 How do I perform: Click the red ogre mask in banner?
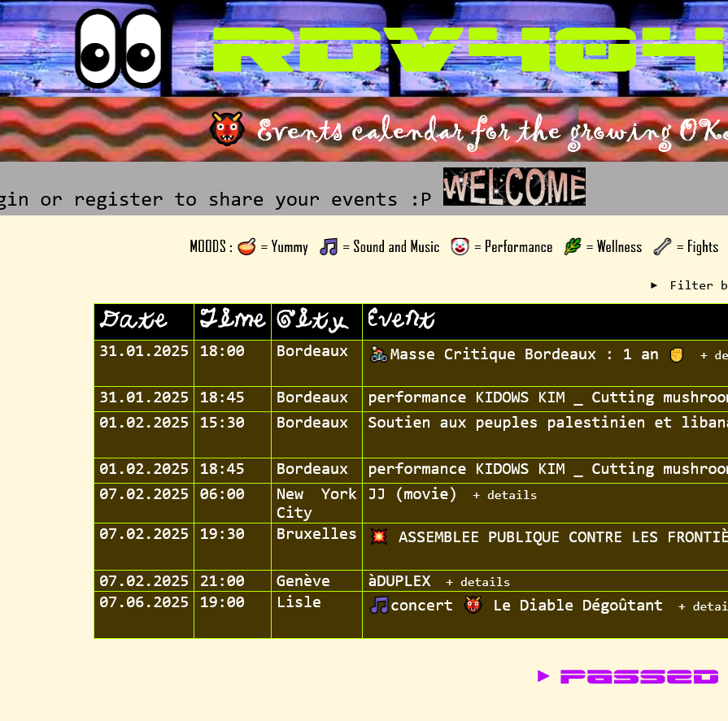click(227, 128)
